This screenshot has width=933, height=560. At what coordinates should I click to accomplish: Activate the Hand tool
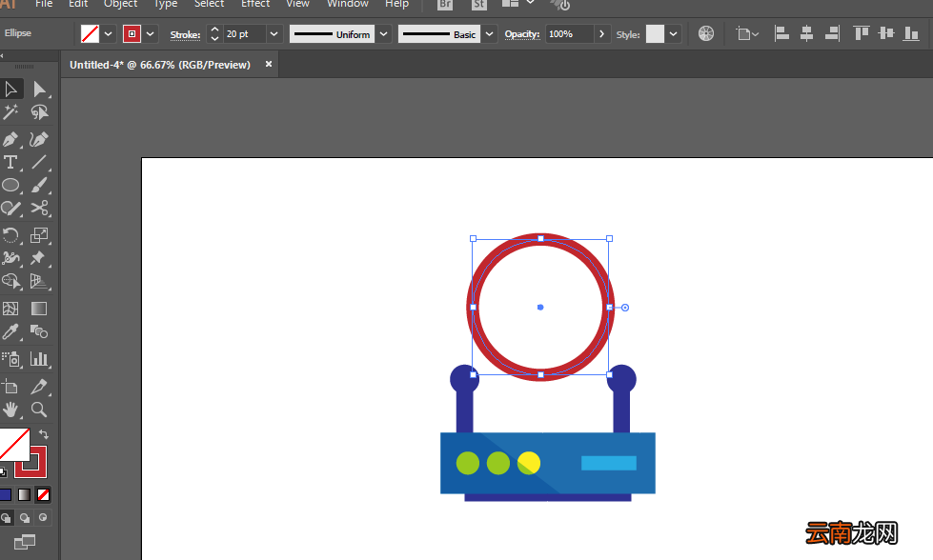tap(10, 410)
